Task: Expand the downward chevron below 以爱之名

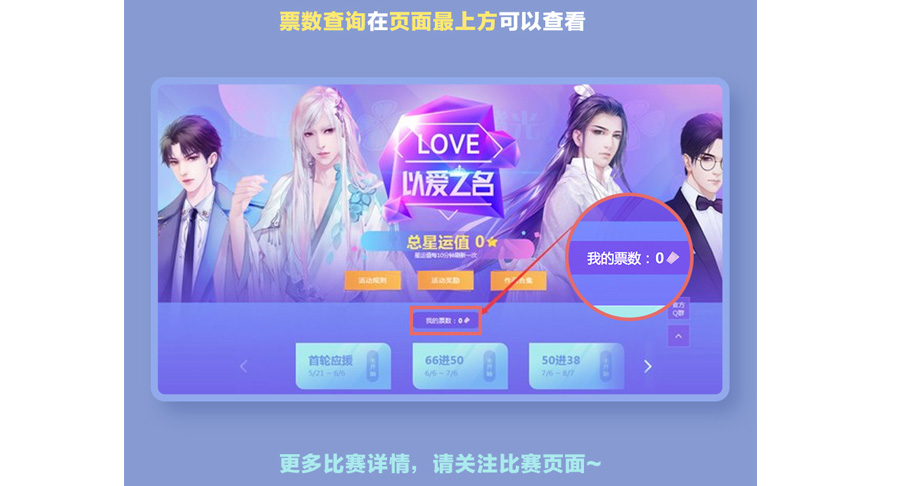Action: tap(448, 216)
